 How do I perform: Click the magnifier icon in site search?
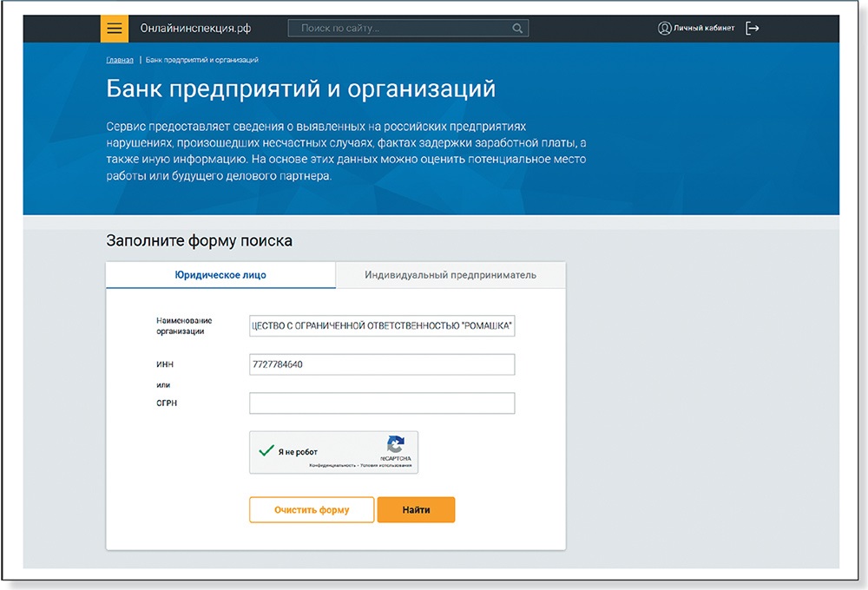tap(517, 29)
